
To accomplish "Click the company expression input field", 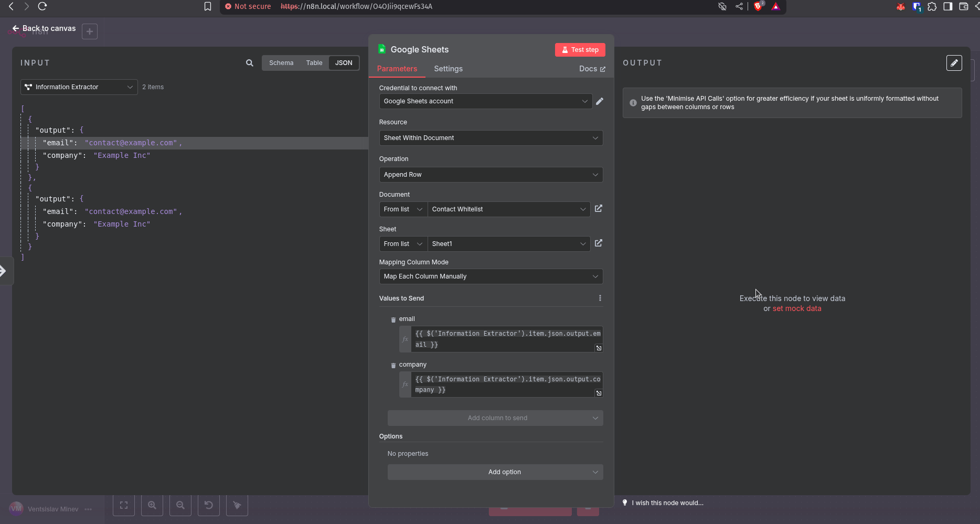I will pos(508,384).
